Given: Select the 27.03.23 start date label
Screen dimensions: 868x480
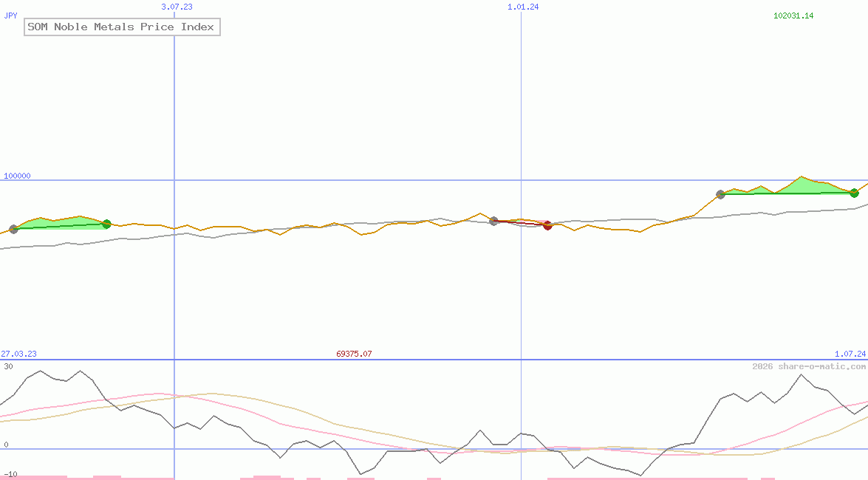Looking at the screenshot, I should tap(19, 354).
